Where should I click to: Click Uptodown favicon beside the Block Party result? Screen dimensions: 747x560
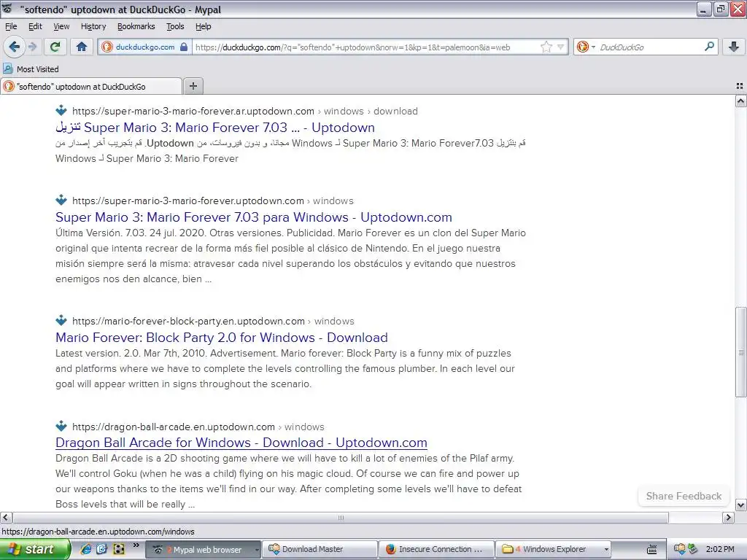click(x=61, y=321)
